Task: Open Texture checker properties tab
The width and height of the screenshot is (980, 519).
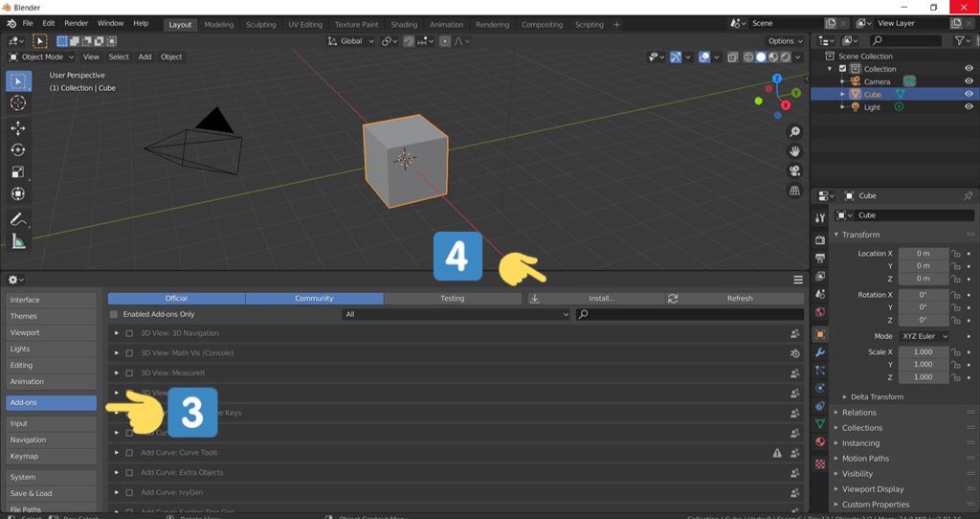Action: coord(820,464)
